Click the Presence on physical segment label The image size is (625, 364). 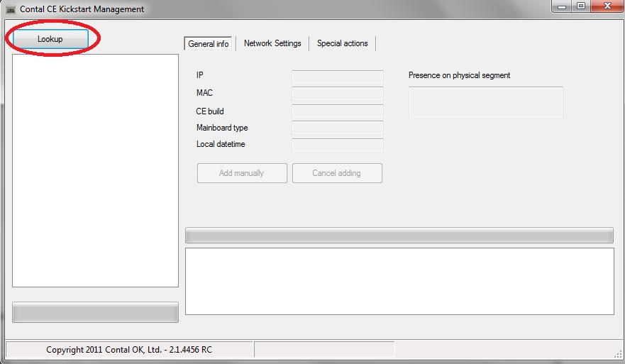tap(459, 75)
